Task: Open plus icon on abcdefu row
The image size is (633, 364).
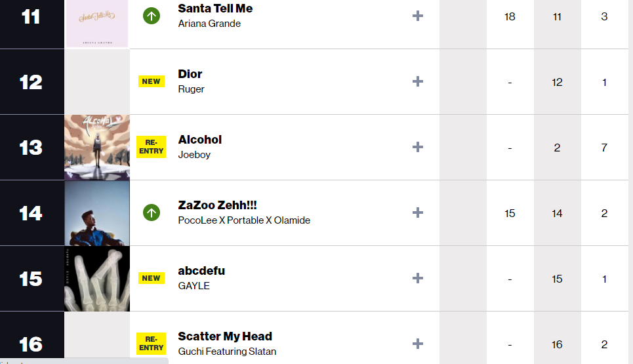Action: click(x=417, y=278)
